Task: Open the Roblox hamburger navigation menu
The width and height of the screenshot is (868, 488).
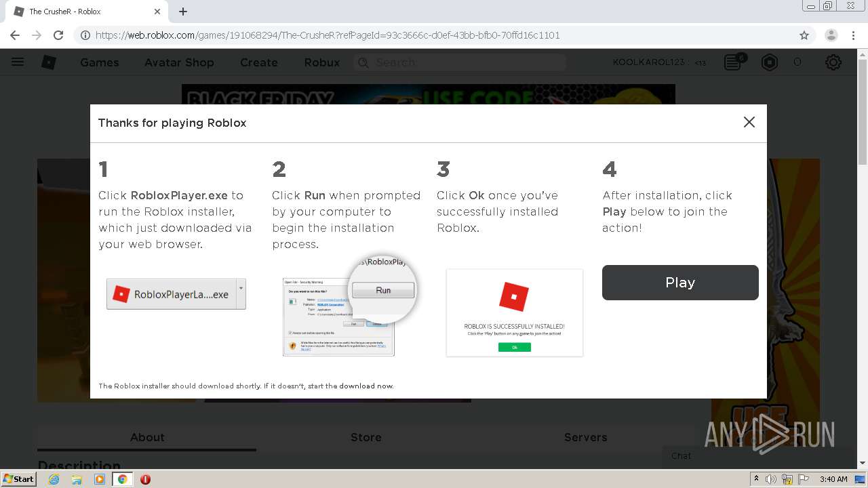Action: coord(18,62)
